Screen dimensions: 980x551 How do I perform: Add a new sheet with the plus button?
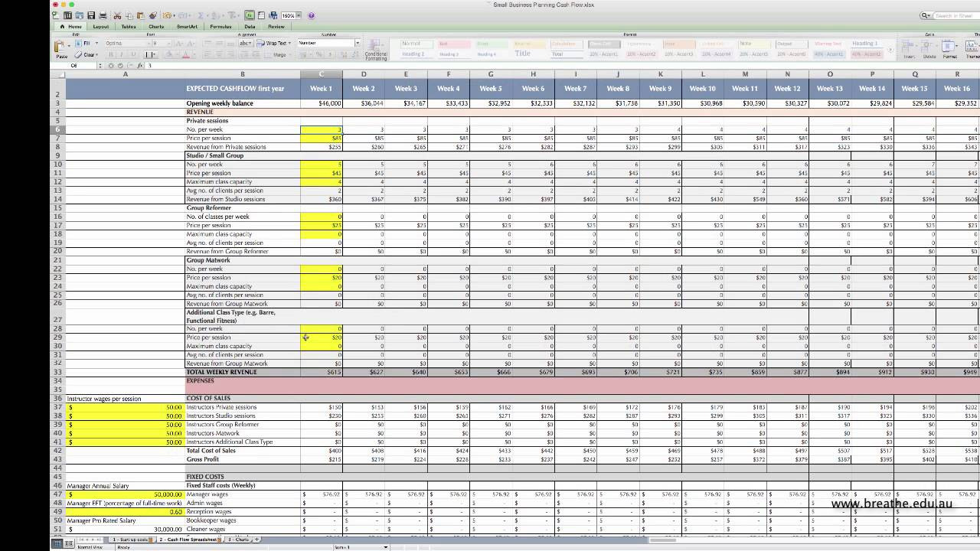coord(255,540)
